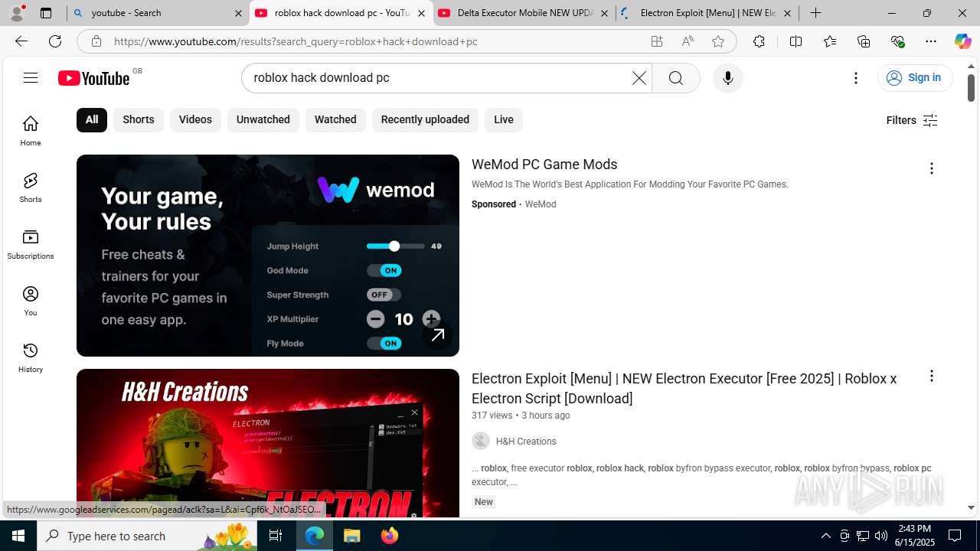Click the external link arrow on WeMod ad
The height and width of the screenshot is (551, 980).
[438, 335]
